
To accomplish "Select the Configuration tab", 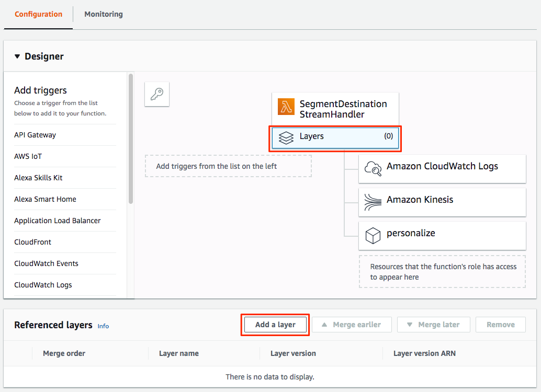I will point(37,14).
